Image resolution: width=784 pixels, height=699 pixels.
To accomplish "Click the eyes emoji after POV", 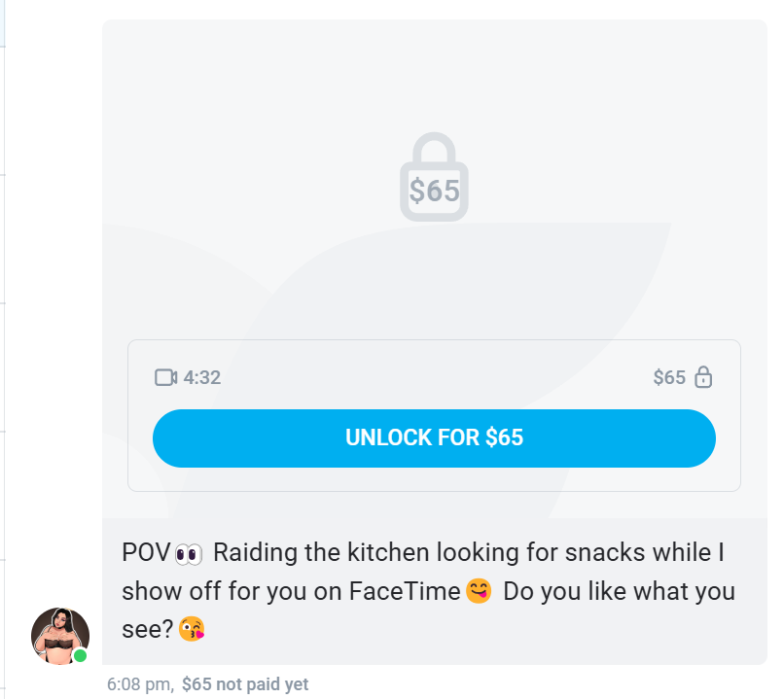I will click(189, 554).
